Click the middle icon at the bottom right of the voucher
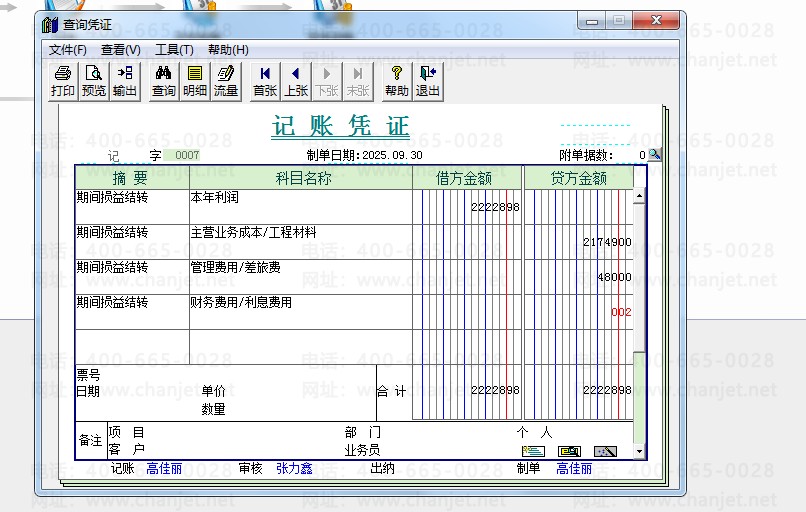The width and height of the screenshot is (806, 512). coord(570,451)
